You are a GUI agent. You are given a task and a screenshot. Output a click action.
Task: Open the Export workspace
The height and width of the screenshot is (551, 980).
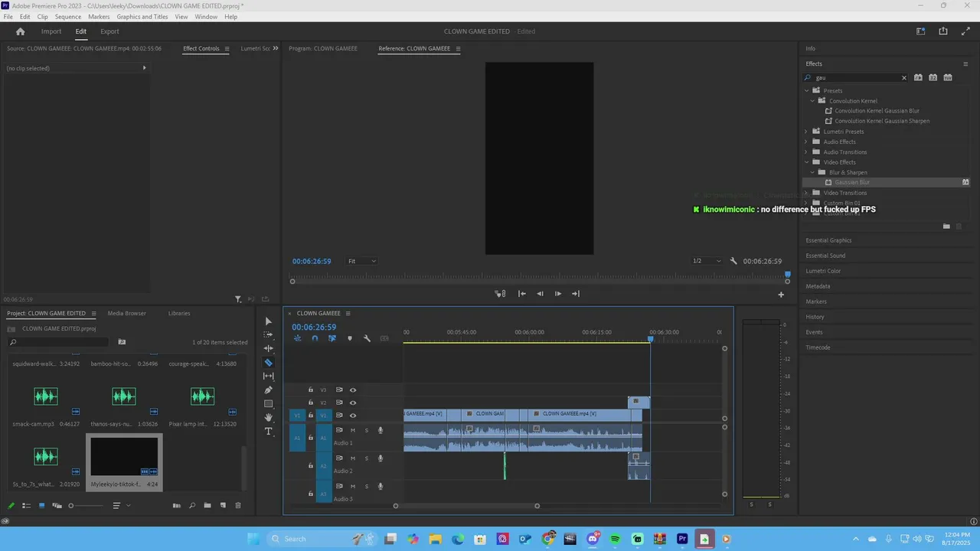point(109,31)
